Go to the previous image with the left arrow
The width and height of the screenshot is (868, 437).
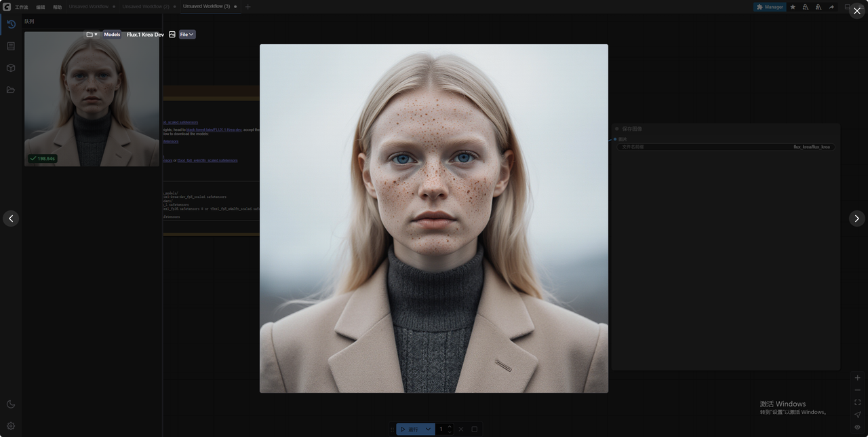(x=11, y=218)
